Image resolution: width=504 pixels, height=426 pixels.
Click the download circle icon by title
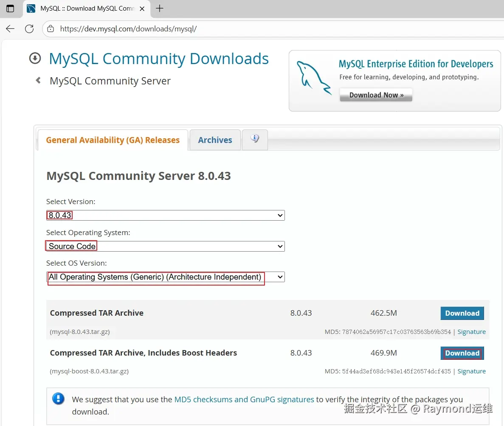[35, 59]
